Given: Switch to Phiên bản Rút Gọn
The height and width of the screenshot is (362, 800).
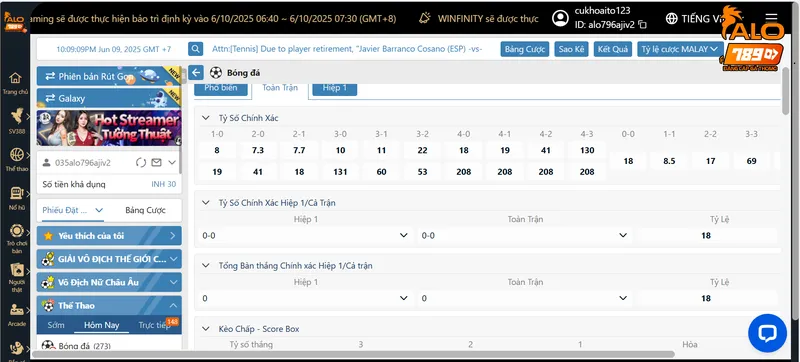Looking at the screenshot, I should (109, 76).
